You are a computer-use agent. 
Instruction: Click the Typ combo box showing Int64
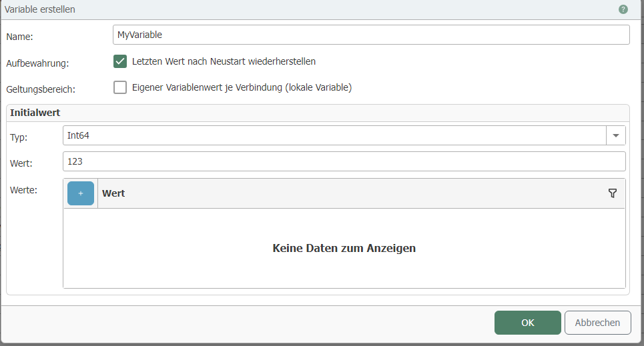334,135
